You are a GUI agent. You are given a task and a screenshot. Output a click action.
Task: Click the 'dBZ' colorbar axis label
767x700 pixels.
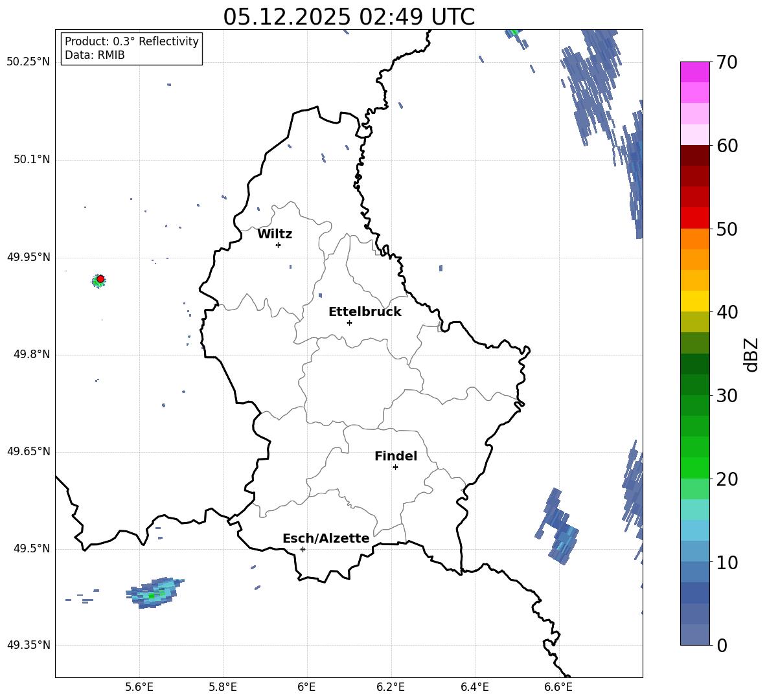(751, 354)
